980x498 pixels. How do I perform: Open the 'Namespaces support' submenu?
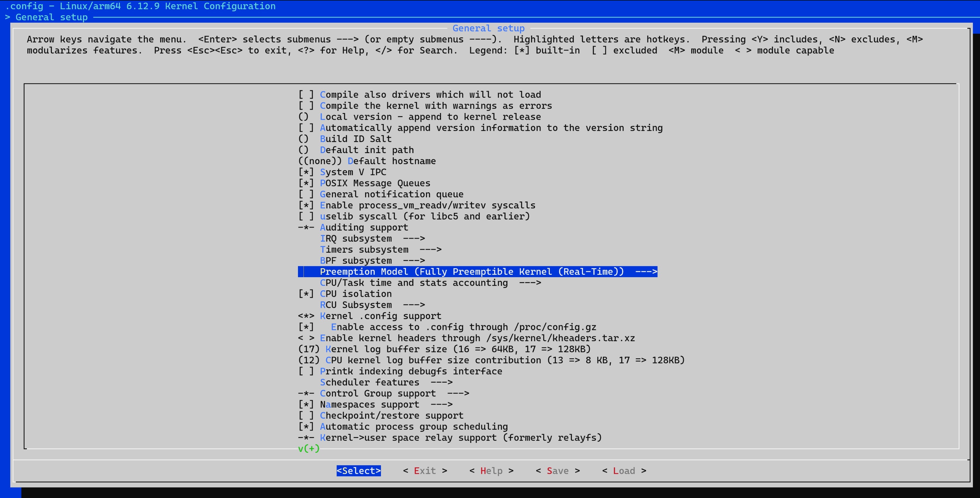coord(375,404)
